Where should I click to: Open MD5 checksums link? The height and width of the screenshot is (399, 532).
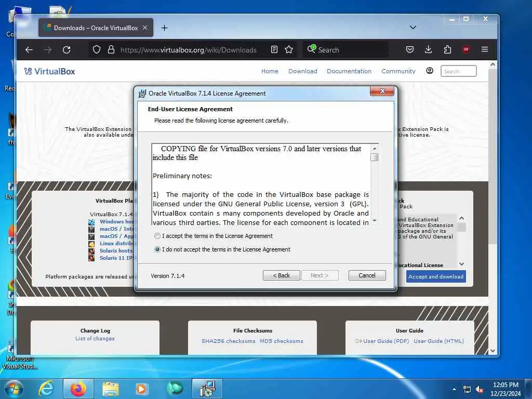click(282, 341)
